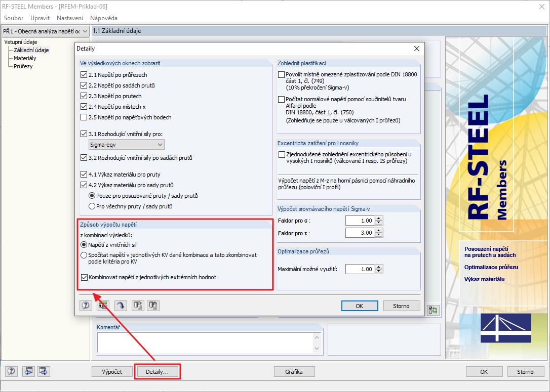Uncheck 2.4 Napětí po místech x
The image size is (550, 392).
(x=84, y=107)
